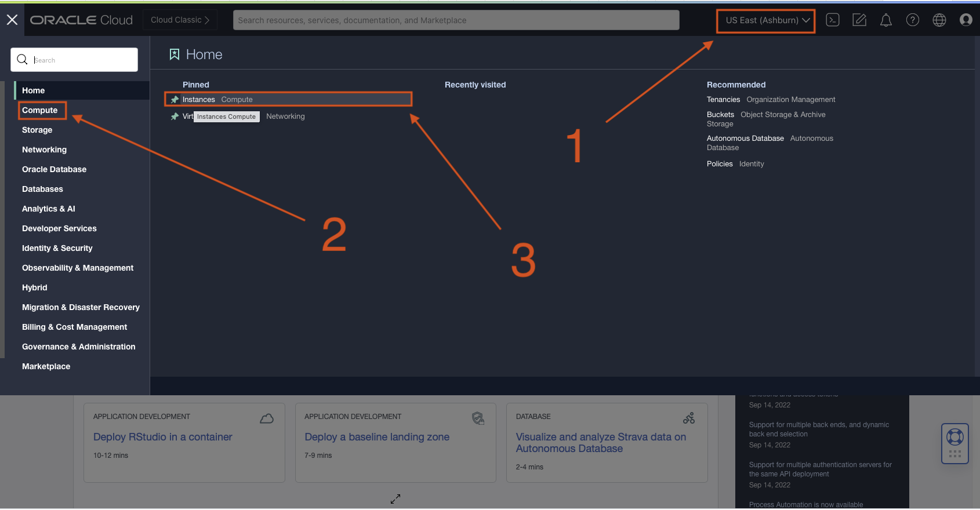Open the Cloud Classic chevron button
The width and height of the screenshot is (980, 510).
[x=180, y=20]
